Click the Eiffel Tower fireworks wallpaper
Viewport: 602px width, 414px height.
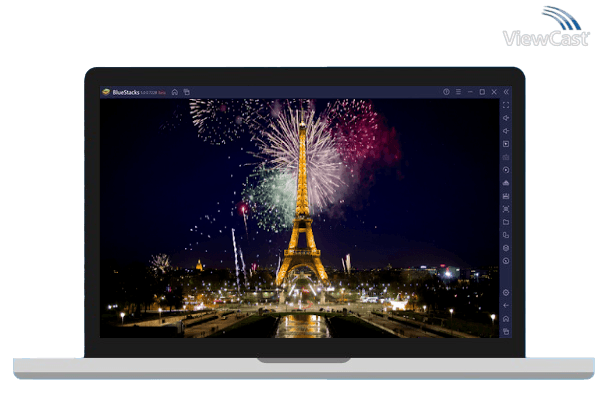click(x=299, y=218)
